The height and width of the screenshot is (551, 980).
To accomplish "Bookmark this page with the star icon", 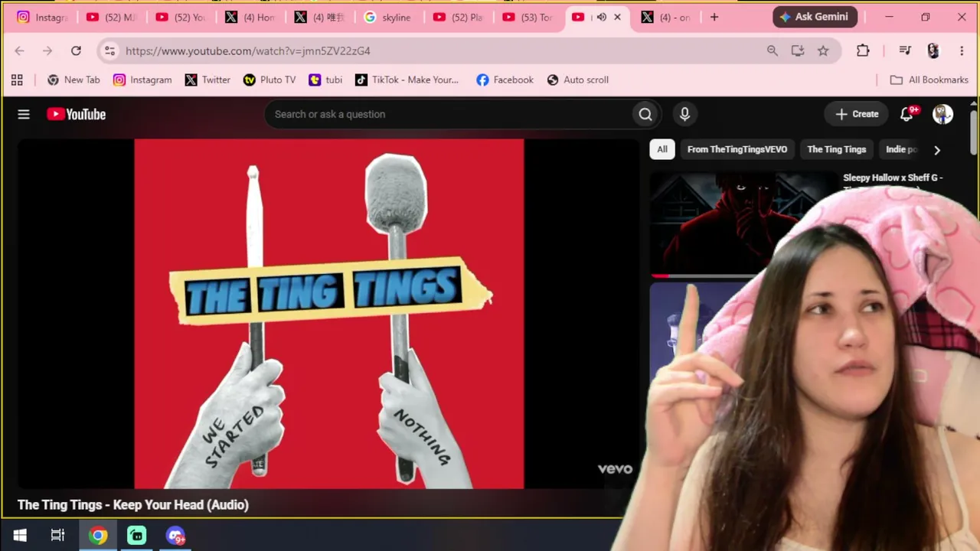I will [823, 51].
